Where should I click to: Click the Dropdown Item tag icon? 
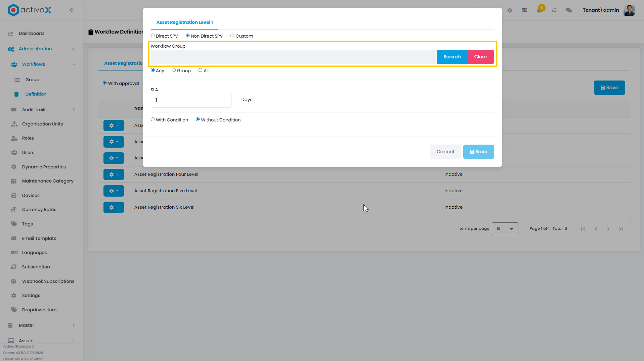pyautogui.click(x=14, y=310)
